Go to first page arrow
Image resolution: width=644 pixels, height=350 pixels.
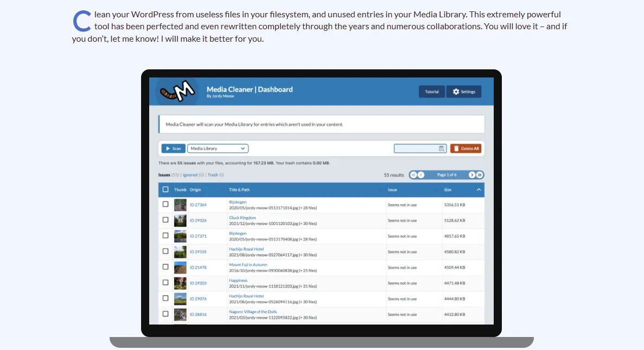point(413,175)
